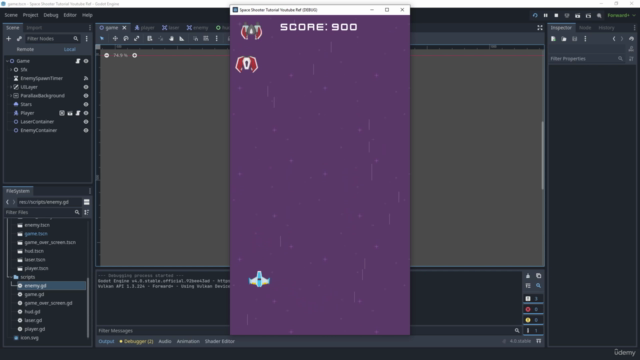The image size is (640, 360).
Task: Save the edited resource in Inspector
Action: pos(574,39)
